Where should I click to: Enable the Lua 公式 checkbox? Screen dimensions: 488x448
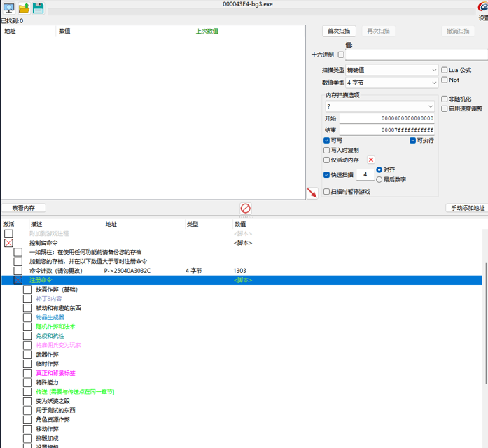click(x=445, y=70)
